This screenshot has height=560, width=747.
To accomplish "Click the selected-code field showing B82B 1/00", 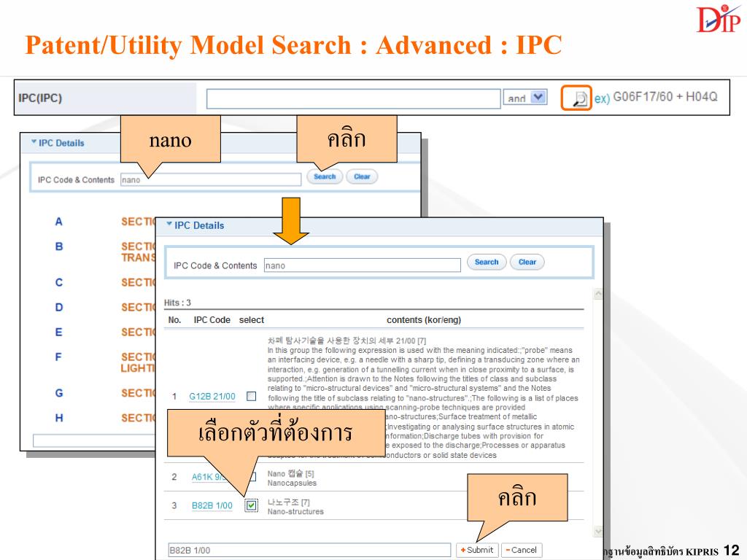I will click(309, 550).
